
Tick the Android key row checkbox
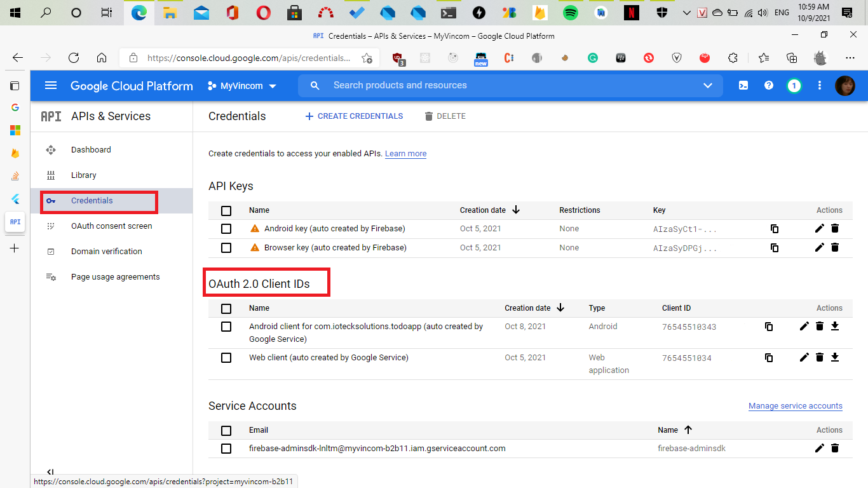pos(226,229)
